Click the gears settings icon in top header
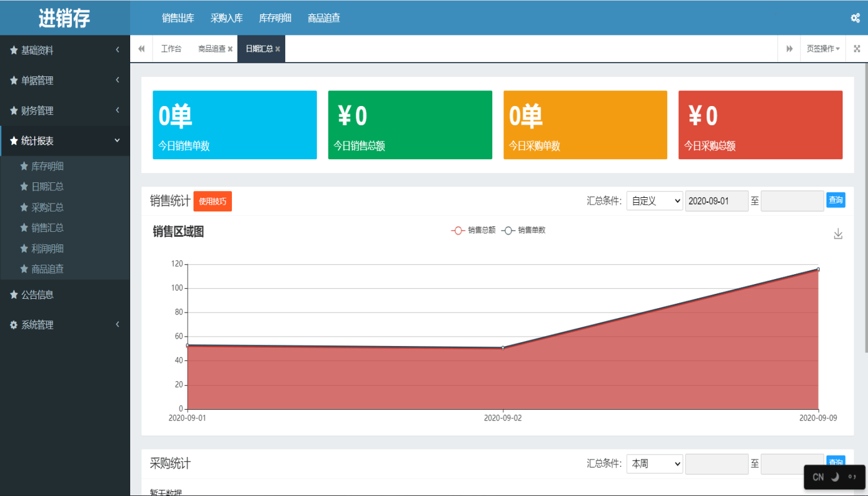Image resolution: width=868 pixels, height=496 pixels. click(x=855, y=18)
